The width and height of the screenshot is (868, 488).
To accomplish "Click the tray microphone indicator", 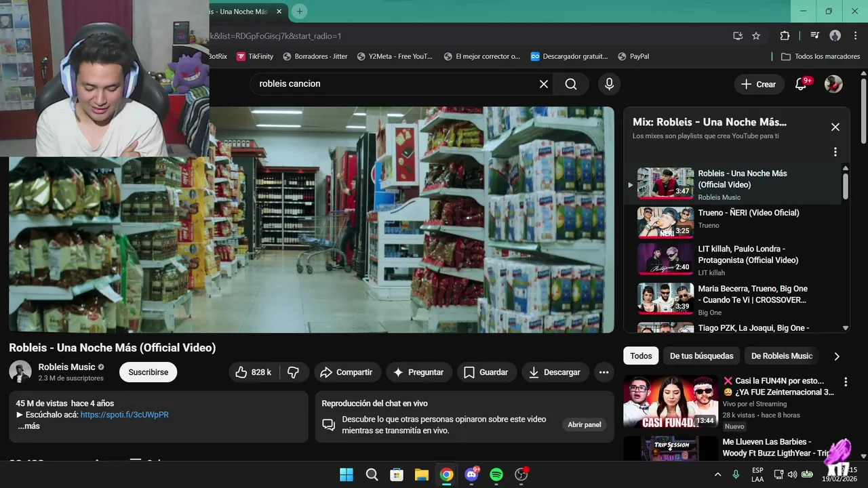I will click(736, 474).
